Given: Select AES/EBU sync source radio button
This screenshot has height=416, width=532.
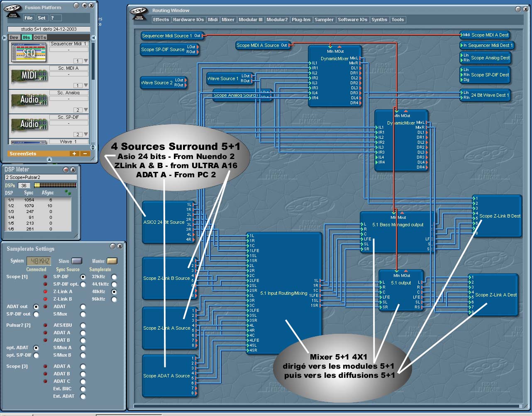Looking at the screenshot, I should [83, 325].
